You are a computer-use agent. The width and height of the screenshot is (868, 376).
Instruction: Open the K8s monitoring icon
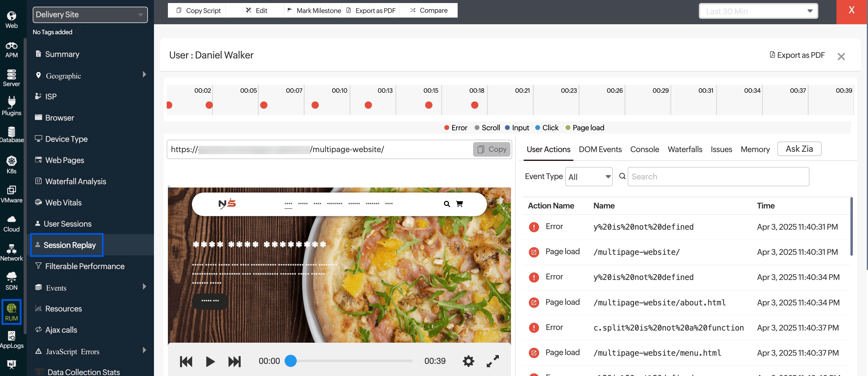coord(12,165)
